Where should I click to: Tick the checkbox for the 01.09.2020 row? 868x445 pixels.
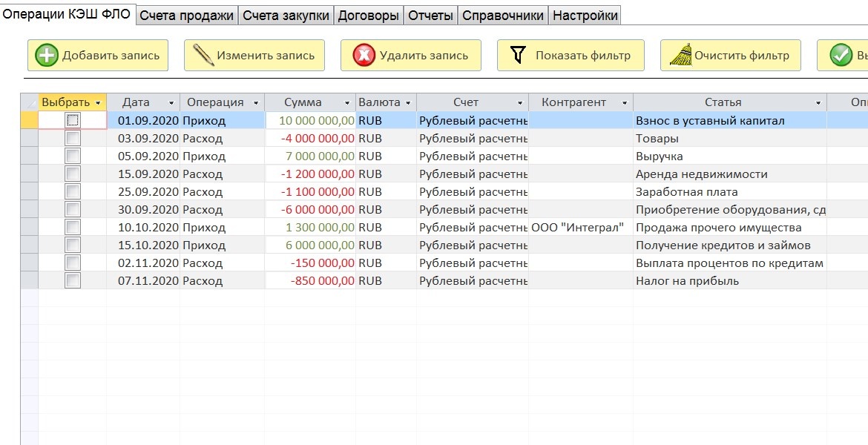tap(73, 120)
